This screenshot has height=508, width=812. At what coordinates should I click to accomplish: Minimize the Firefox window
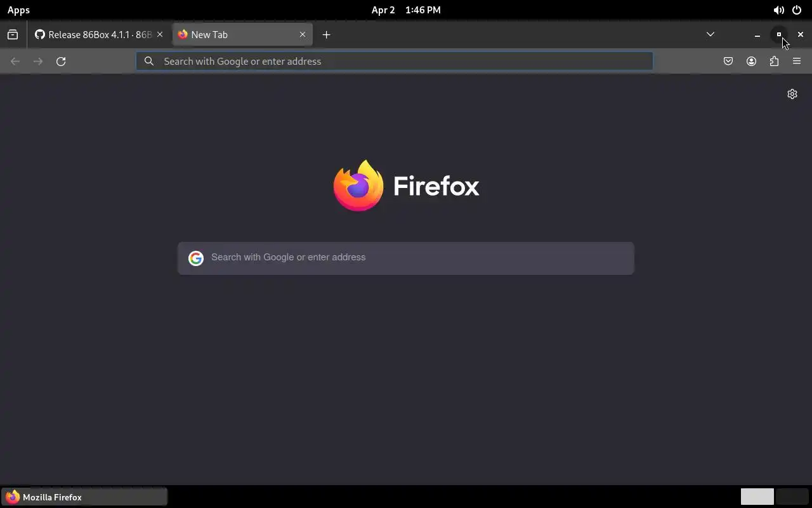click(x=757, y=35)
